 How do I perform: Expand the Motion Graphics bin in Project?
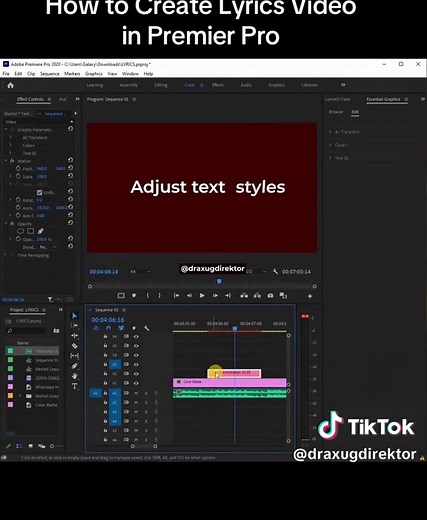coord(20,396)
